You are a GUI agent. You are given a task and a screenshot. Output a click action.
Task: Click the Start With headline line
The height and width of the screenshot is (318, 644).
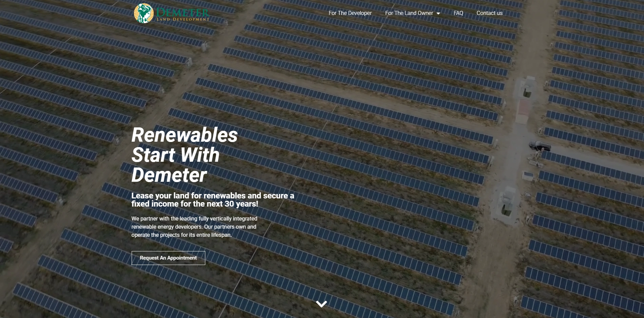[175, 155]
